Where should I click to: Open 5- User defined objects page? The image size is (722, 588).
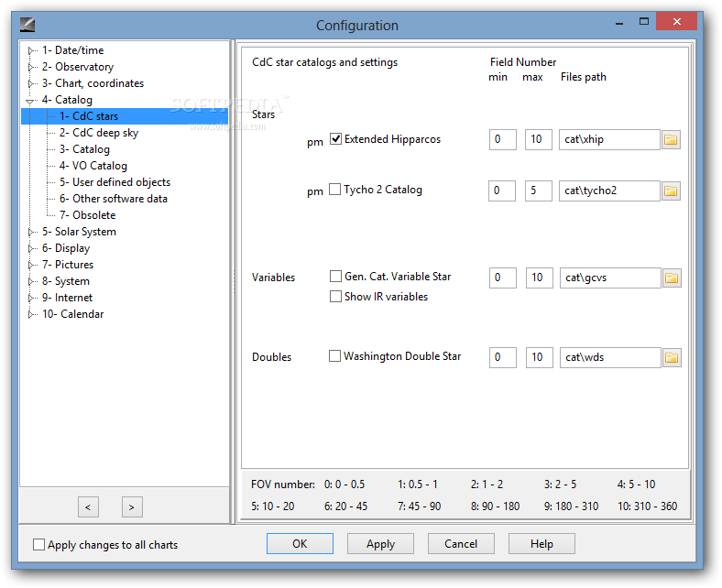[x=115, y=182]
